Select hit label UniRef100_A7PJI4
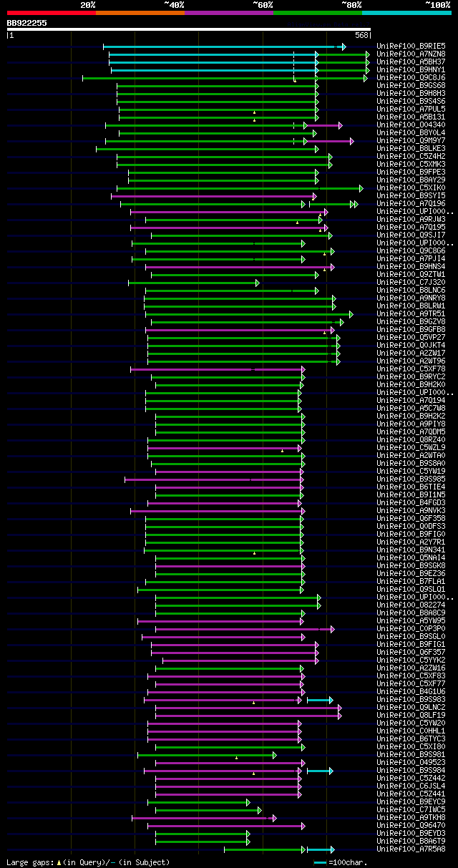 point(411,259)
